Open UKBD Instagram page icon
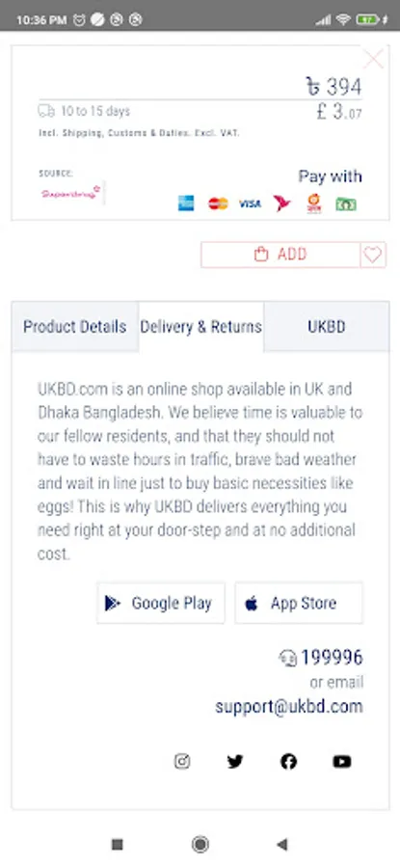The height and width of the screenshot is (868, 400). click(x=182, y=762)
